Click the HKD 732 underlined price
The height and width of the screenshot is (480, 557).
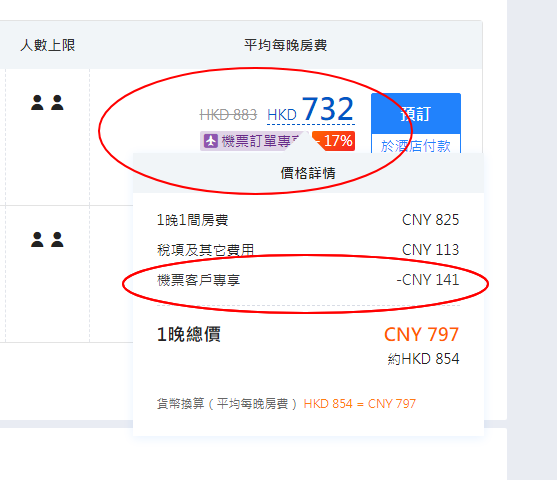pyautogui.click(x=311, y=110)
